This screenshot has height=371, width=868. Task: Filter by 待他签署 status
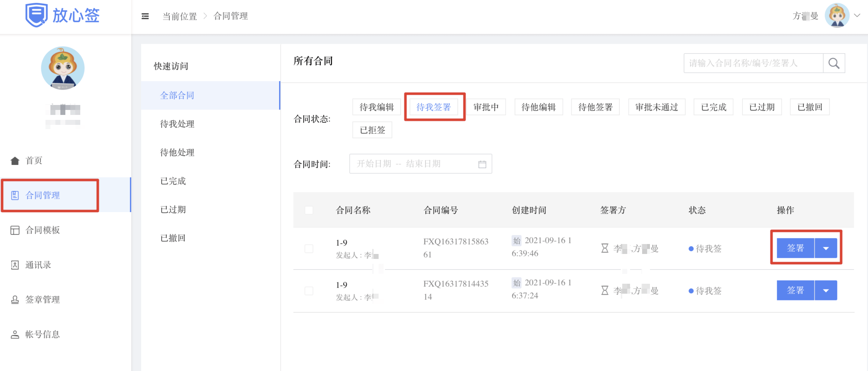[595, 107]
